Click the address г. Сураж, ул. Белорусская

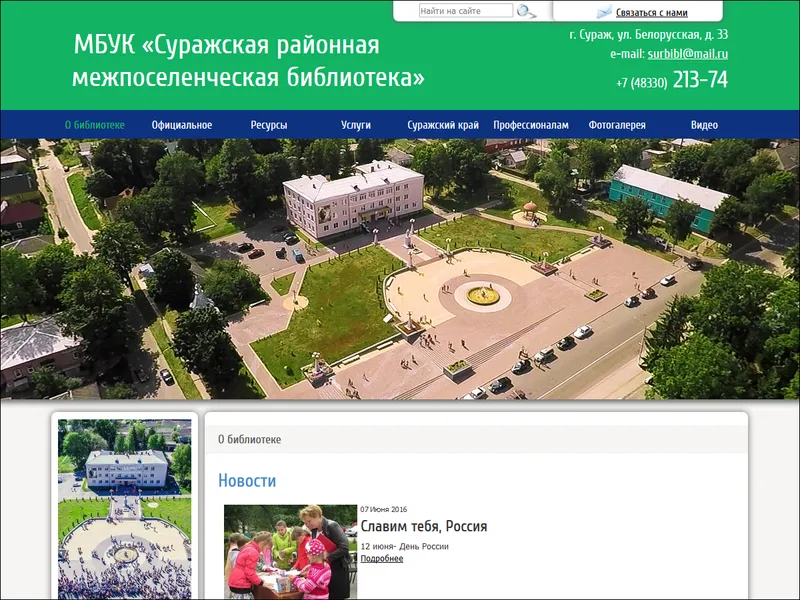click(648, 35)
